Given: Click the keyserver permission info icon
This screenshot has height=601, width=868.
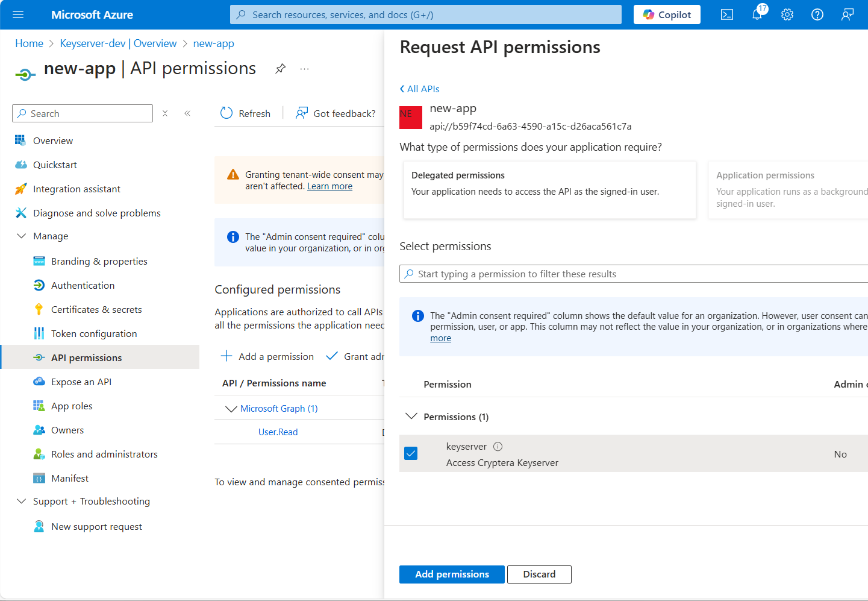Looking at the screenshot, I should (x=498, y=446).
